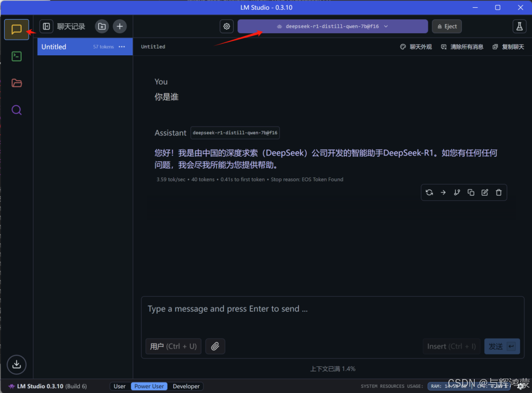Viewport: 532px width, 393px height.
Task: Open the Chat tab in sidebar
Action: coord(16,29)
